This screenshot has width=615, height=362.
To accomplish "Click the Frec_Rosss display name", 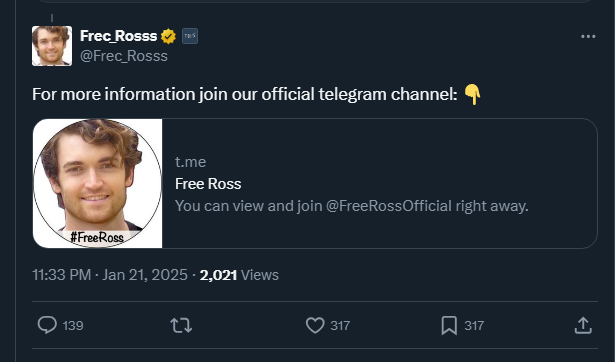I will [x=118, y=36].
